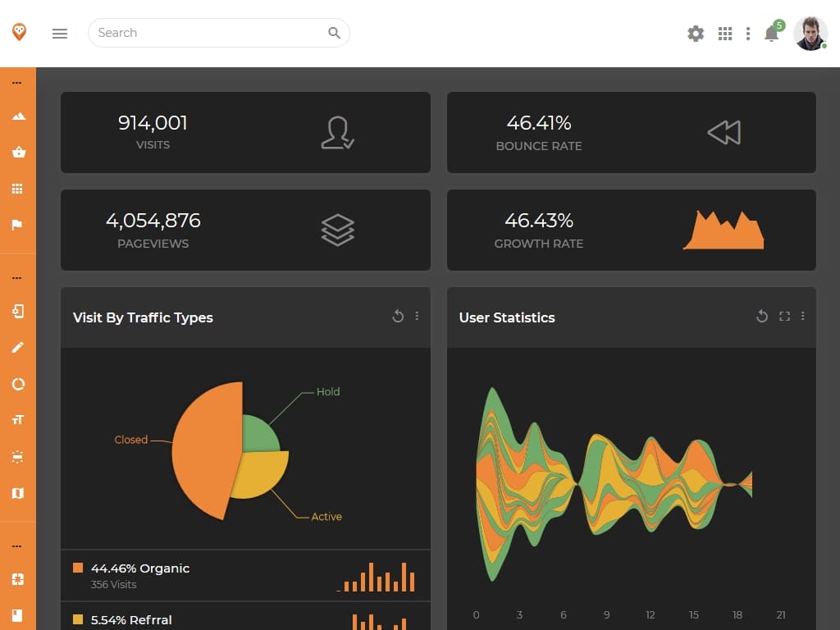This screenshot has height=630, width=840.
Task: Open the typography sidebar icon
Action: (18, 419)
